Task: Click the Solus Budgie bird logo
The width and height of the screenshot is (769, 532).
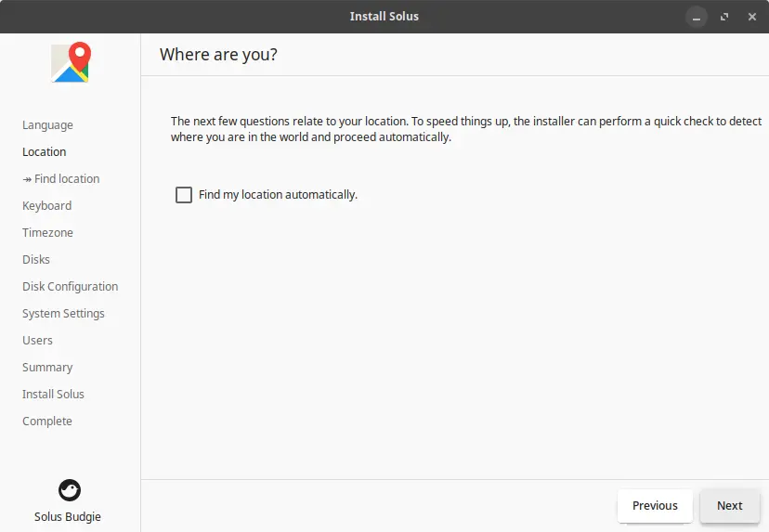Action: (x=70, y=490)
